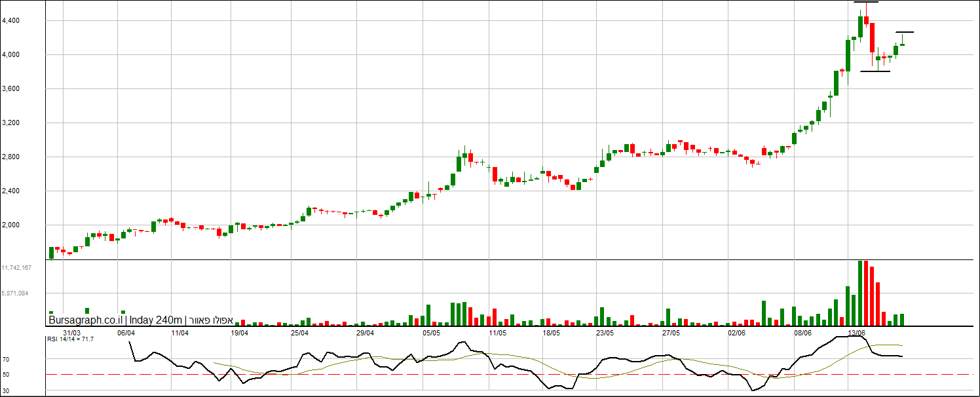Click the 08/06 date on time axis
This screenshot has height=397, width=980.
pos(802,333)
